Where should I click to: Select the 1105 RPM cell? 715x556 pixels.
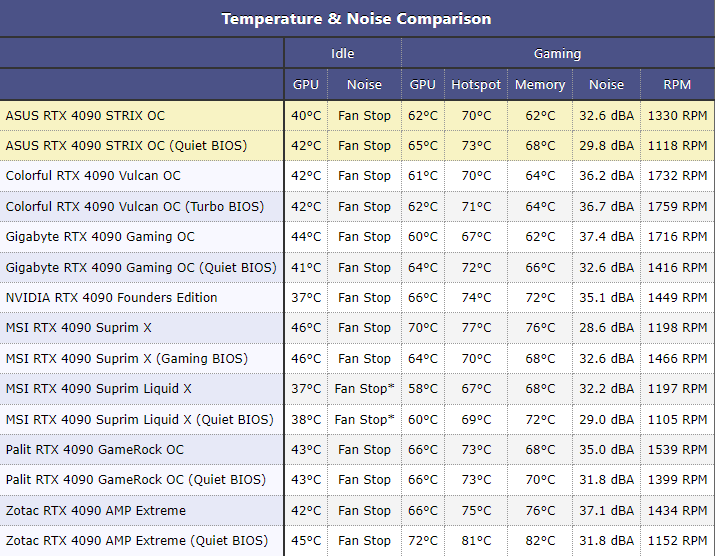coord(677,419)
